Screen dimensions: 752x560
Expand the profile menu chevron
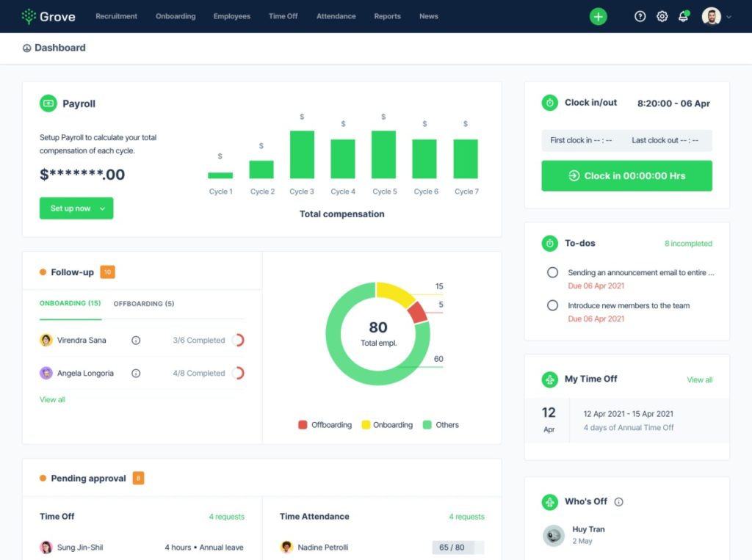[x=729, y=17]
